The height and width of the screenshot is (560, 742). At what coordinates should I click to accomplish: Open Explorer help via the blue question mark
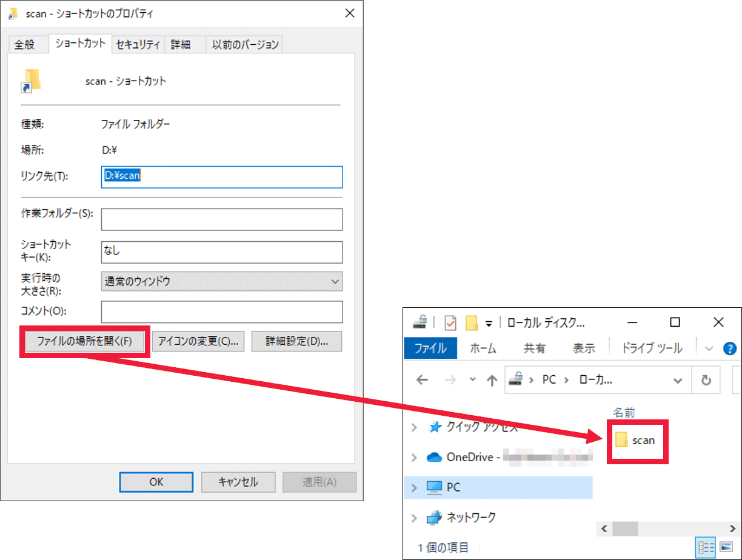click(x=730, y=348)
